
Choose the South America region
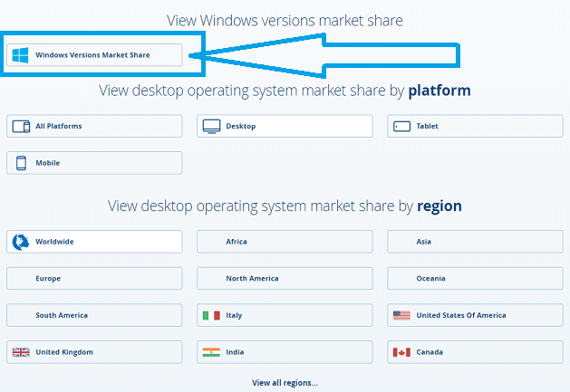tap(94, 315)
